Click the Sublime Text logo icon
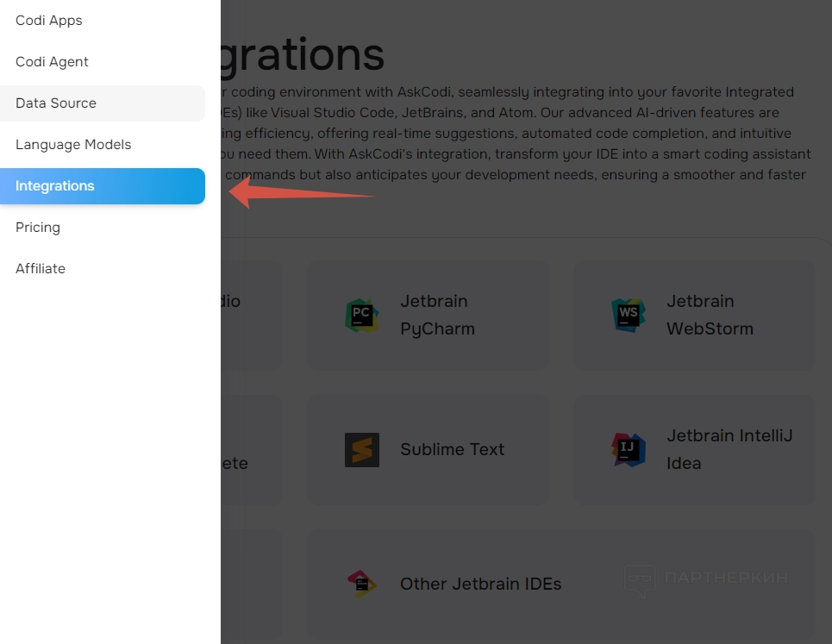The height and width of the screenshot is (644, 832). point(362,450)
